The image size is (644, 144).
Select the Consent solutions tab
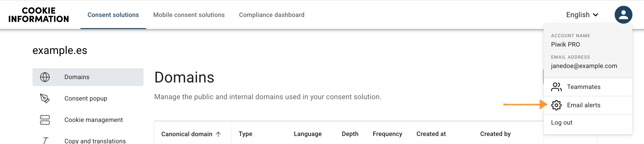[x=113, y=14]
